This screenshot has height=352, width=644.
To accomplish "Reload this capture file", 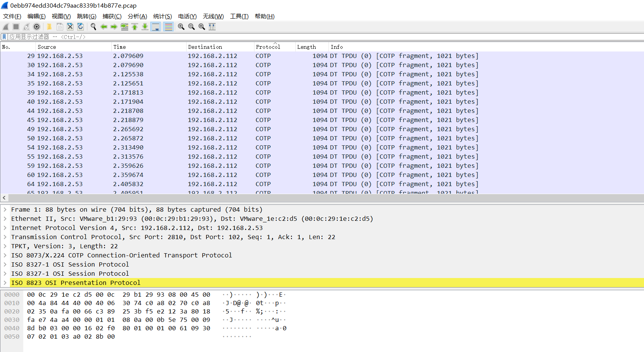I will [80, 27].
